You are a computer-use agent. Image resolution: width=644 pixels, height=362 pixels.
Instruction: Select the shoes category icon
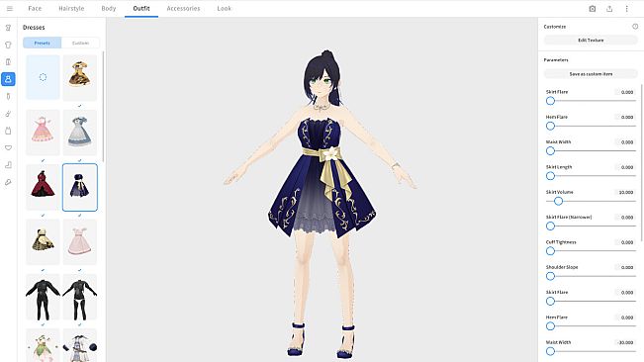8,182
